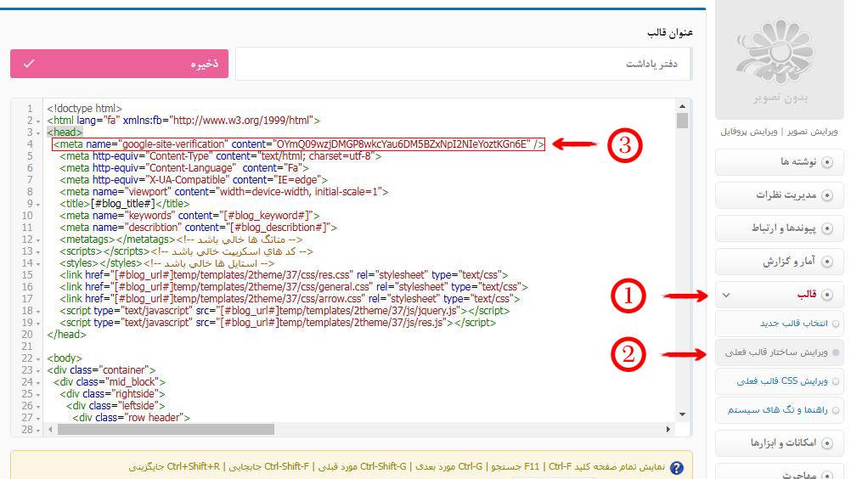This screenshot has height=479, width=868.
Task: Fold the title tag on line 9
Action: 38,205
